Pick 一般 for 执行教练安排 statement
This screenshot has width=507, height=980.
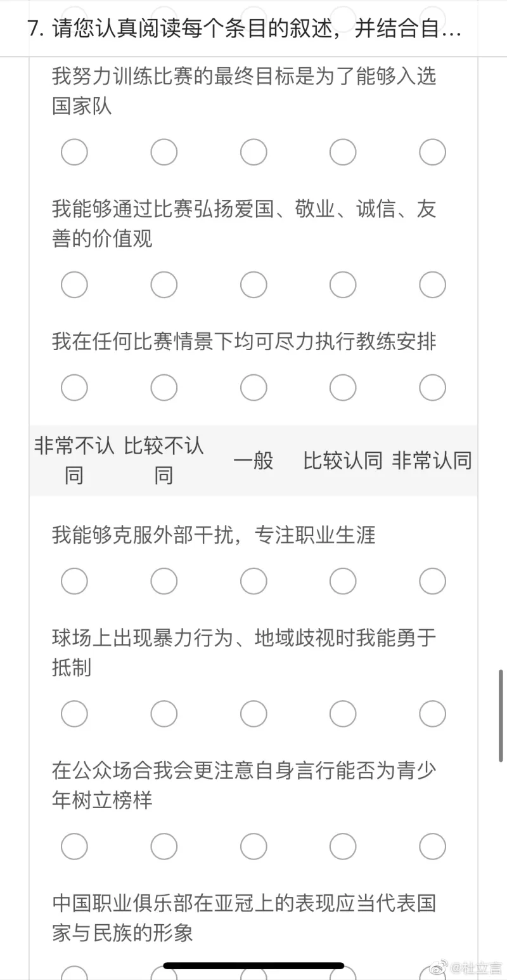253,388
